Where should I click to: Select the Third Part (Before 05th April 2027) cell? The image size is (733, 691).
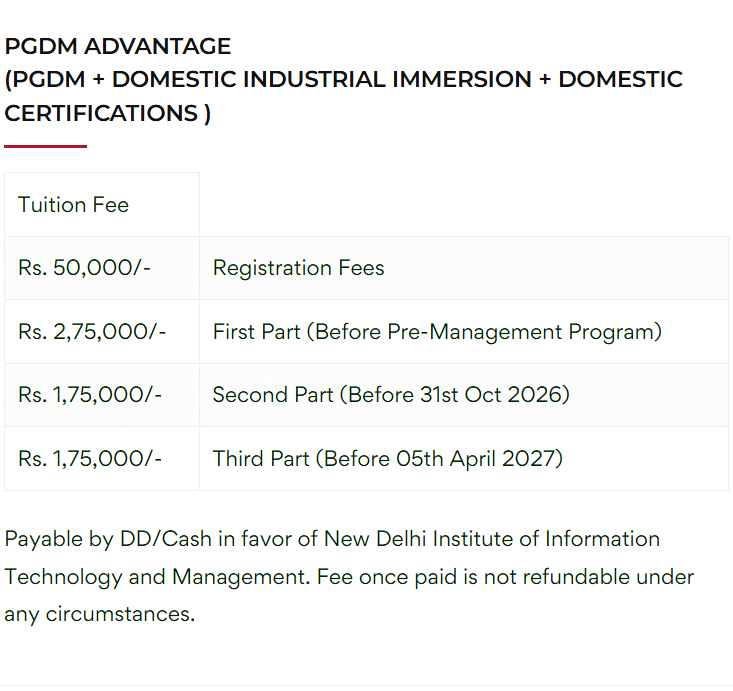pyautogui.click(x=388, y=459)
